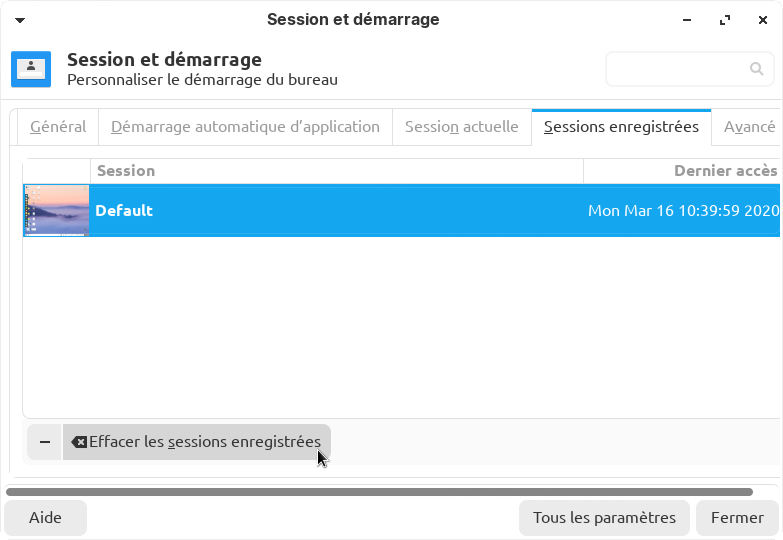
Task: Click the Session et démarrage app icon
Action: coord(31,69)
